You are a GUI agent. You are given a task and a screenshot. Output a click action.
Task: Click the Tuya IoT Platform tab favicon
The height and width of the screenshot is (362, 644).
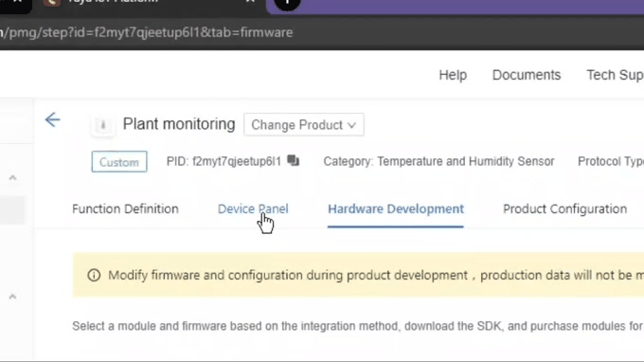(x=52, y=3)
